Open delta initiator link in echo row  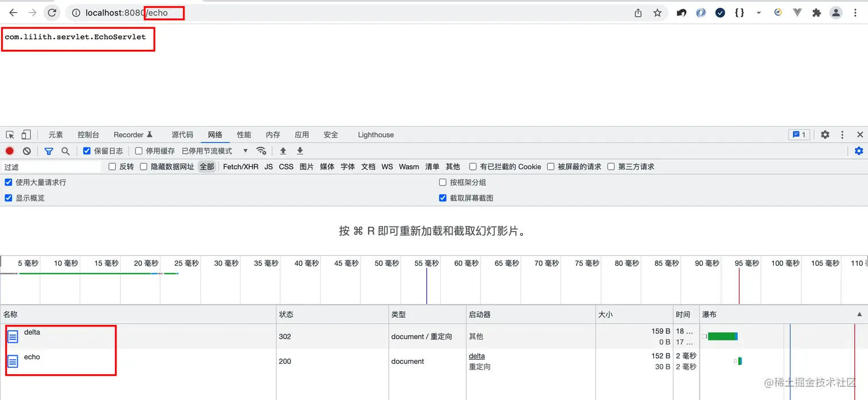click(476, 356)
